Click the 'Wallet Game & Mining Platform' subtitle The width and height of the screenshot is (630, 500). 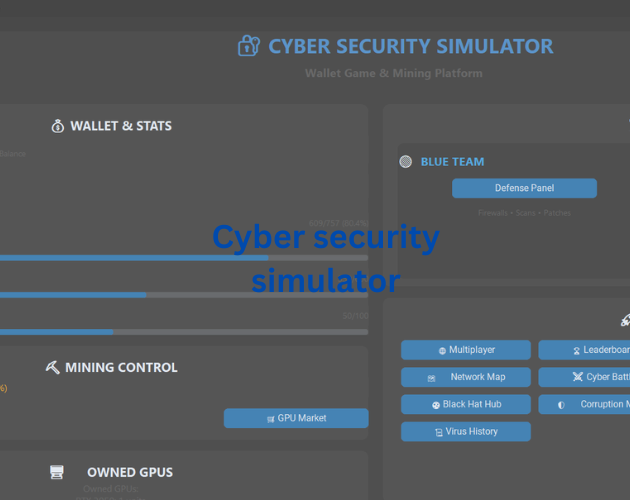coord(394,73)
